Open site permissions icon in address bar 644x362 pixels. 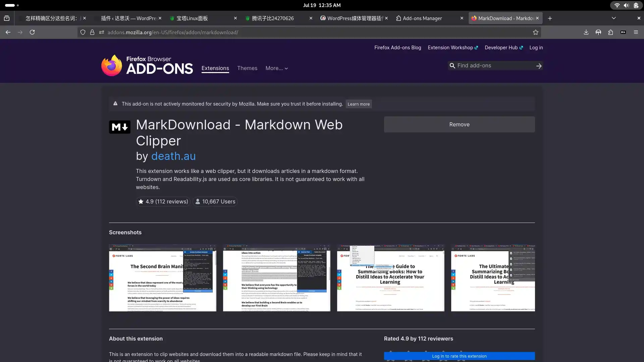click(x=102, y=32)
